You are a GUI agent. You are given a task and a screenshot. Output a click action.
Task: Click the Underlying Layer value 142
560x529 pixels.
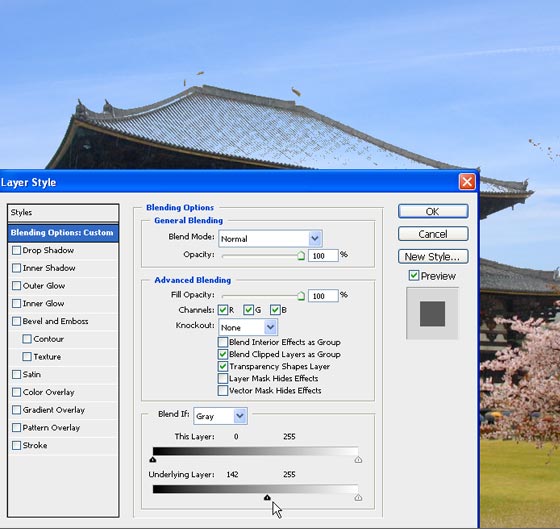click(232, 474)
